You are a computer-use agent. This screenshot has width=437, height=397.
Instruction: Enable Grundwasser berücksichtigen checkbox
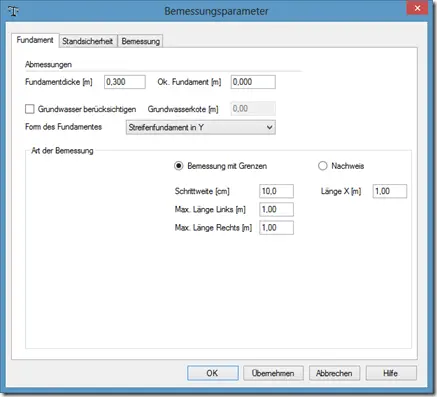coord(30,109)
